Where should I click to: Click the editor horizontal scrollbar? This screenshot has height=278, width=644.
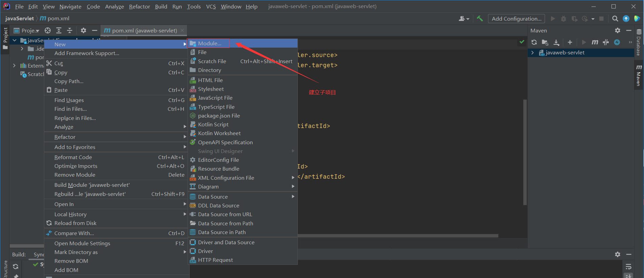(398, 236)
